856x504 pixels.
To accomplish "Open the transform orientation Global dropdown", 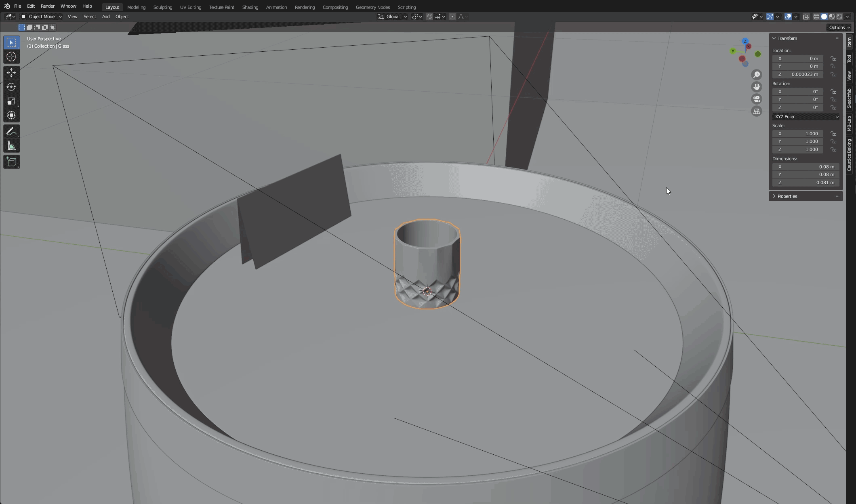I will pyautogui.click(x=392, y=17).
